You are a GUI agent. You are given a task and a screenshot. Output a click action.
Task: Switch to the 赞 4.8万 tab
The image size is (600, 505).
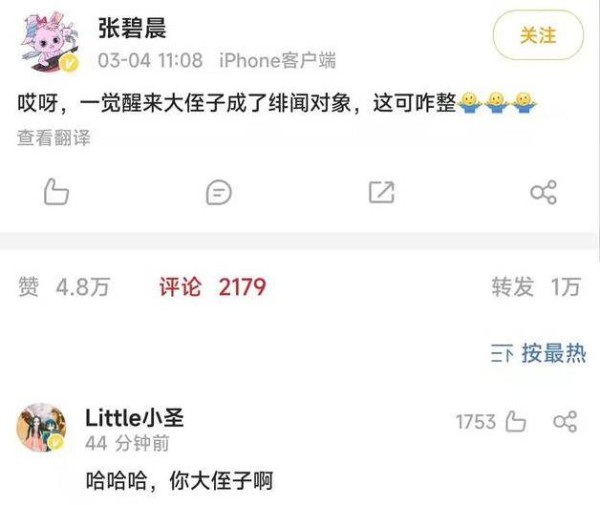click(64, 287)
